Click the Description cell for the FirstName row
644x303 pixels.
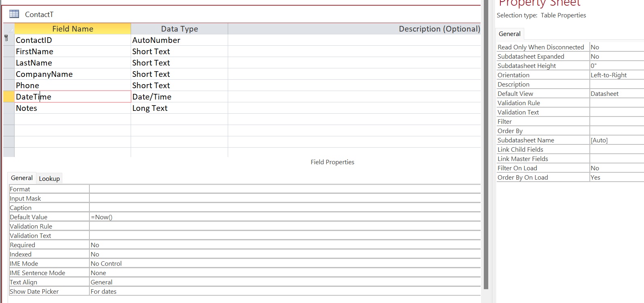pos(354,51)
